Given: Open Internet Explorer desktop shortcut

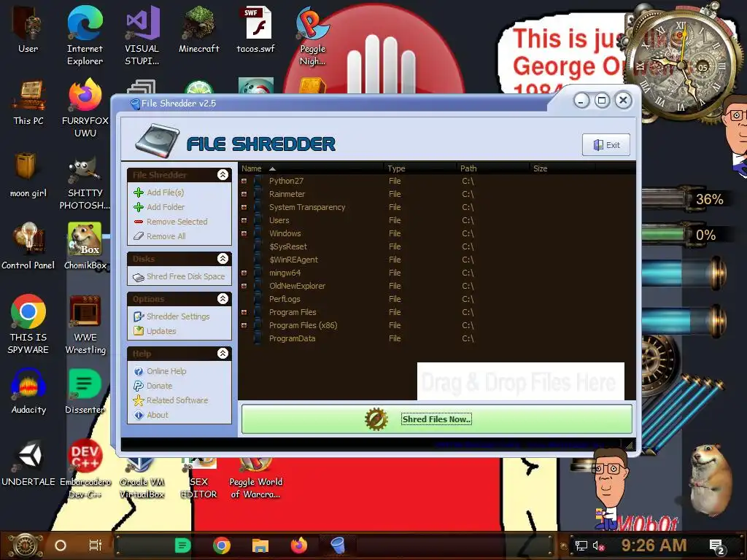Looking at the screenshot, I should coord(85,36).
